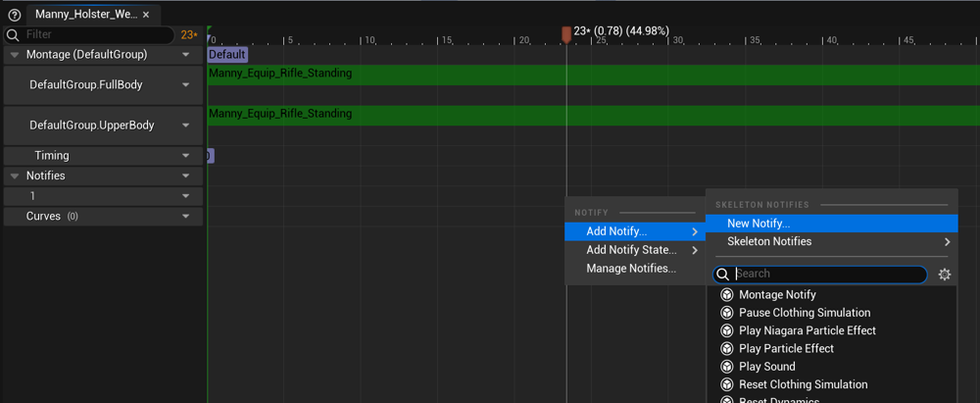Open the Timing track dropdown arrow
Image resolution: width=980 pixels, height=403 pixels.
185,155
